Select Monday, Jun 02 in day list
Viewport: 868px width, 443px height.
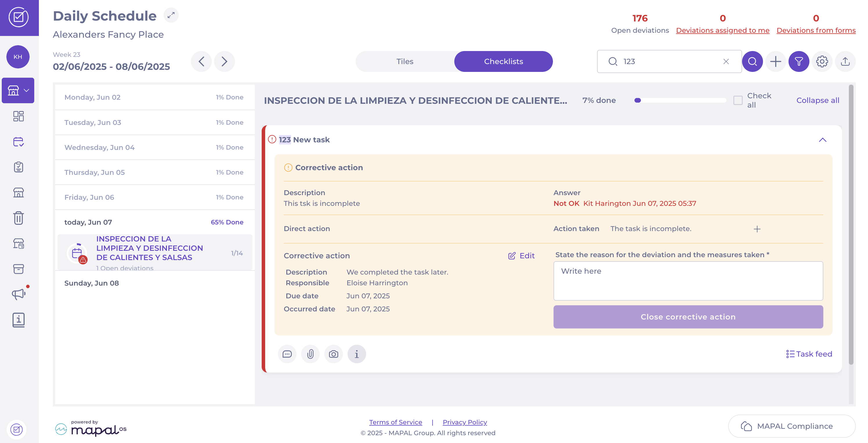click(154, 97)
